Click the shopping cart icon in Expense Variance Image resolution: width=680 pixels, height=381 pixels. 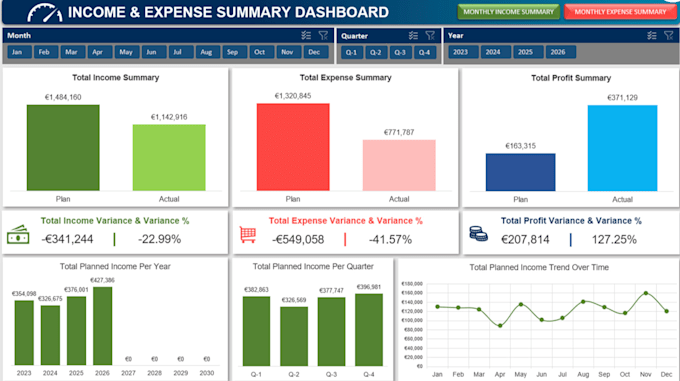pos(248,234)
